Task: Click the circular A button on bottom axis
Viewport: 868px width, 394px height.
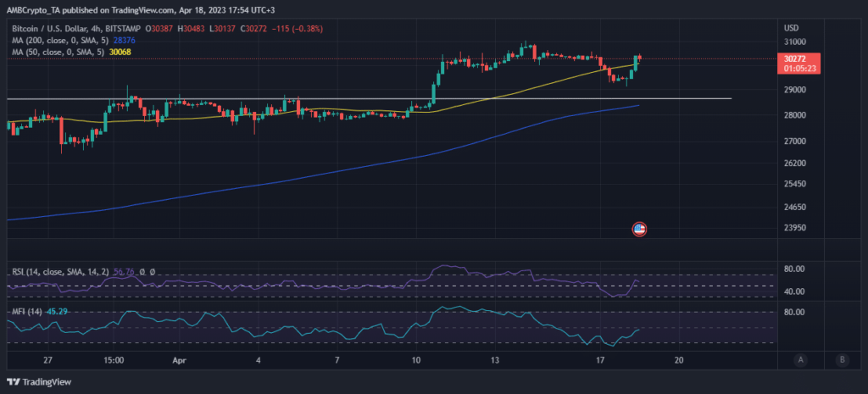Action: [800, 359]
